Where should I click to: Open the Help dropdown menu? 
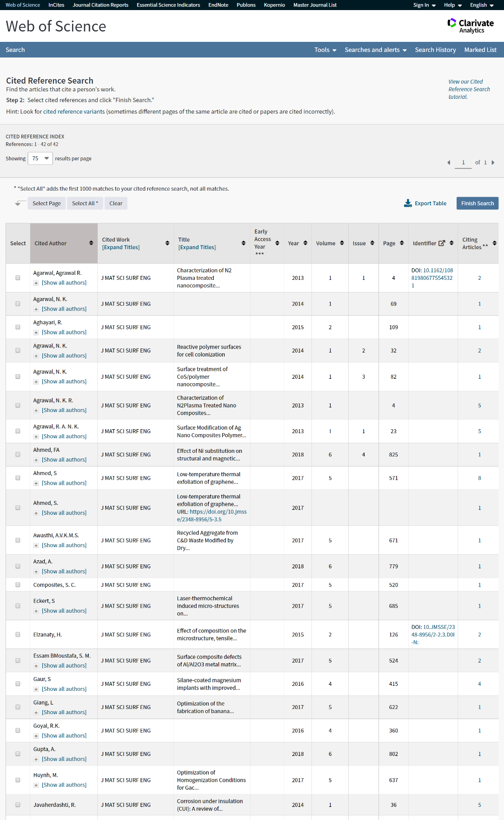(453, 5)
